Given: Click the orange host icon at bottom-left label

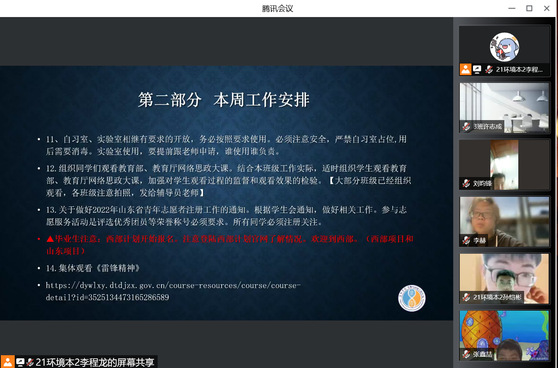Looking at the screenshot, I should click(7, 362).
